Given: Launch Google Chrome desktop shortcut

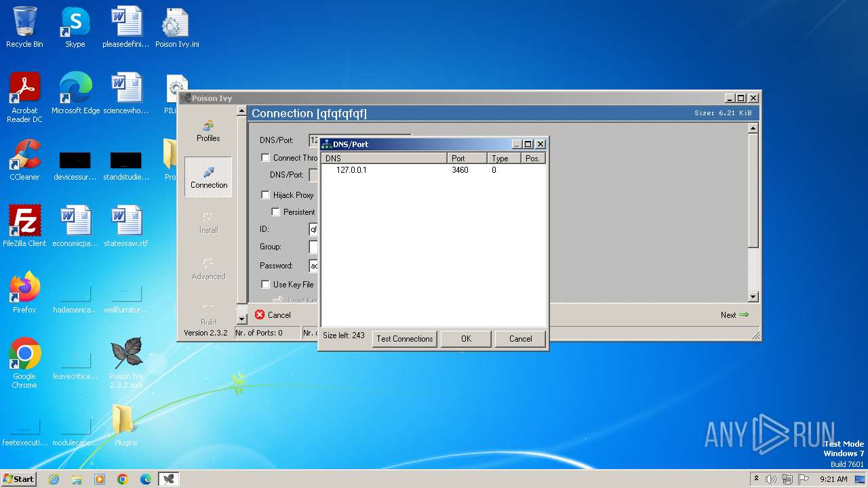Looking at the screenshot, I should pos(24,363).
